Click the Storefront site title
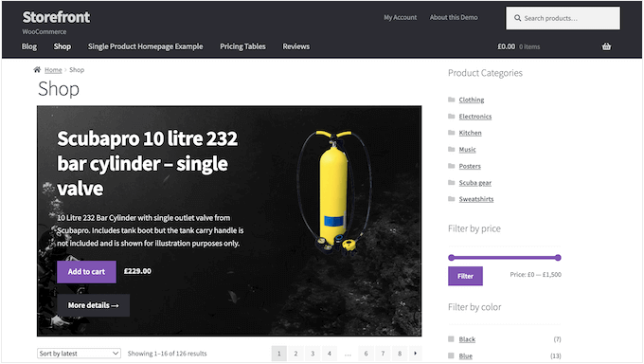 point(56,17)
